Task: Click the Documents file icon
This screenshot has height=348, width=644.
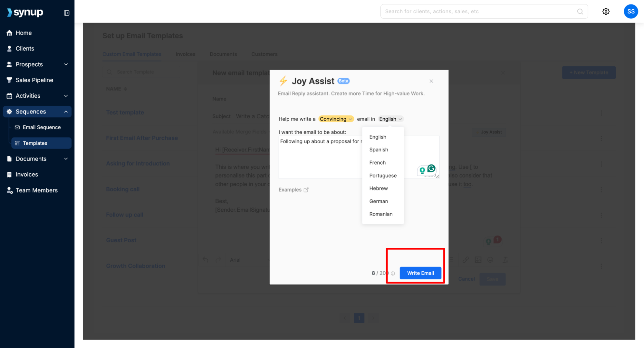Action: click(9, 159)
